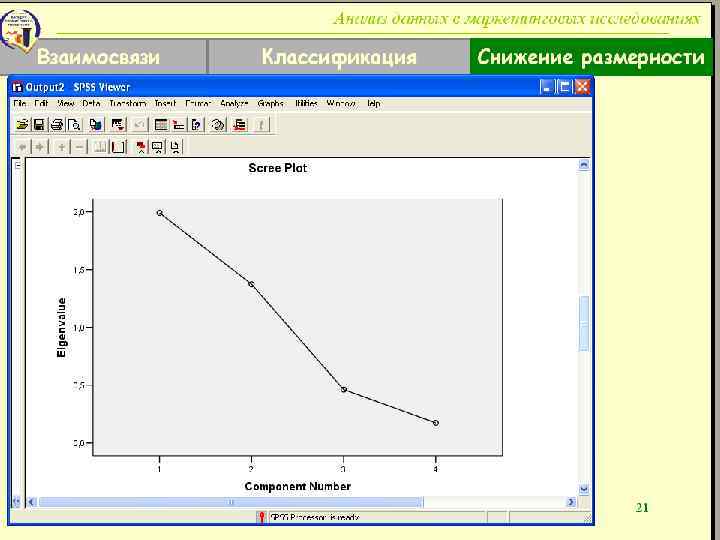This screenshot has width=720, height=540.
Task: Maximize the SPSS Viewer window
Action: point(564,87)
